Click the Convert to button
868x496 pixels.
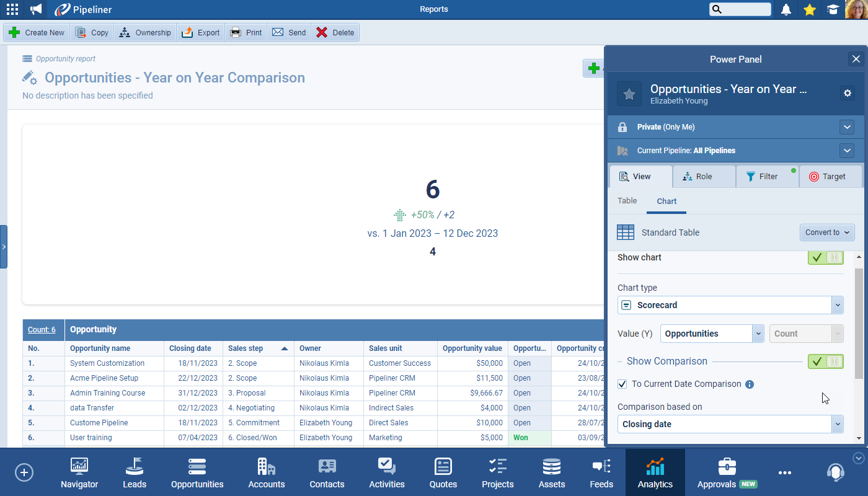click(827, 232)
